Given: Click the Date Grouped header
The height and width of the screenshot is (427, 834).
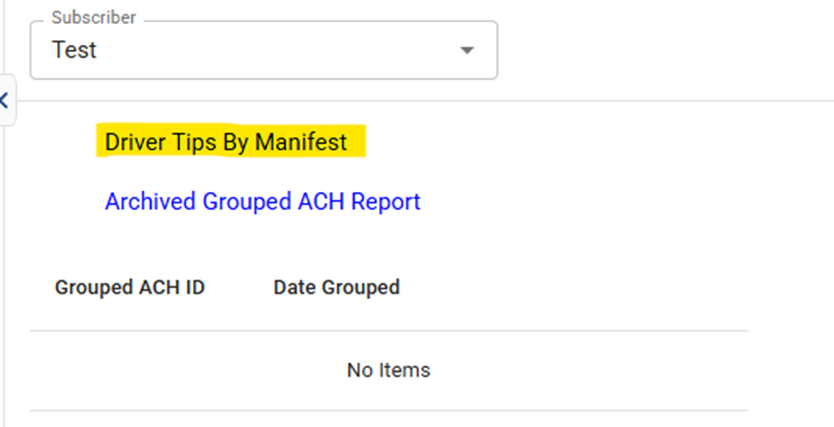Looking at the screenshot, I should tap(336, 288).
